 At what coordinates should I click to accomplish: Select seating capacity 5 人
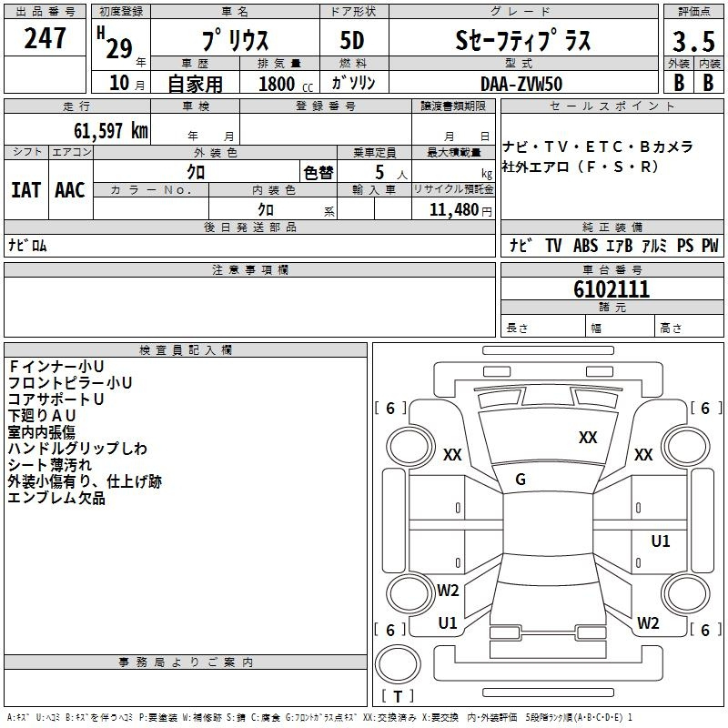point(390,173)
